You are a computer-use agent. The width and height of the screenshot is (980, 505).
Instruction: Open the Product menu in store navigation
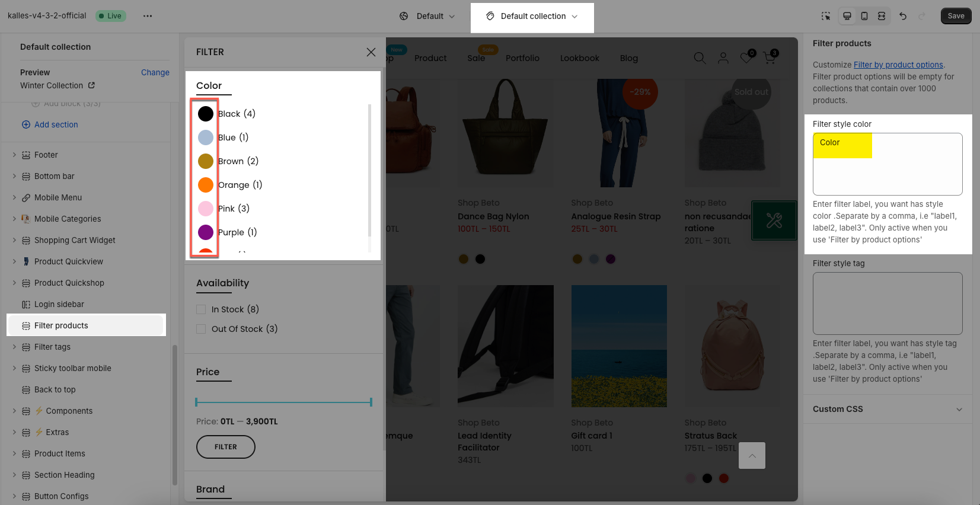[430, 58]
